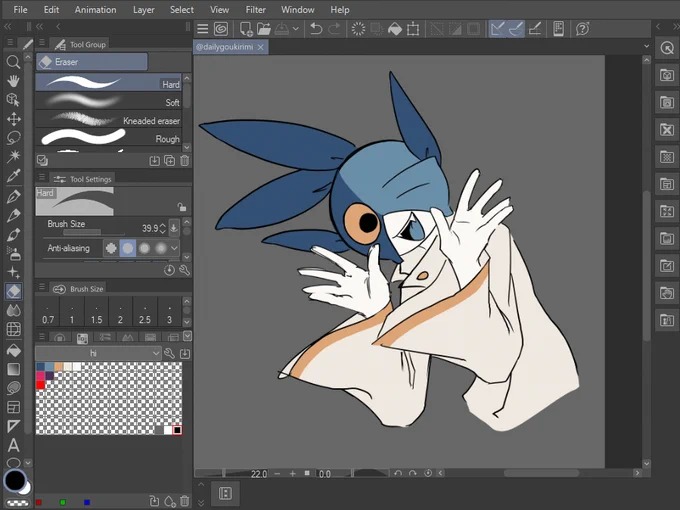
Task: Select the black main drawing color circle
Action: tap(15, 481)
